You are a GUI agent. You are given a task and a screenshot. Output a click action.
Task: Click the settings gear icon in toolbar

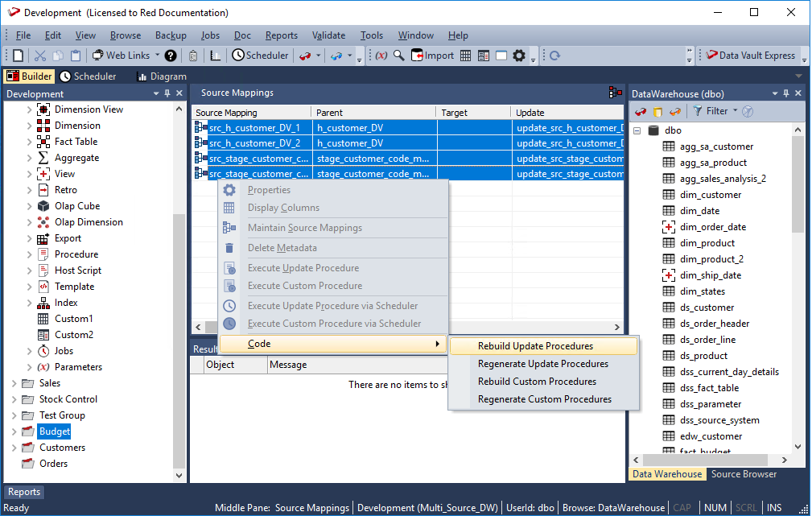coord(519,56)
